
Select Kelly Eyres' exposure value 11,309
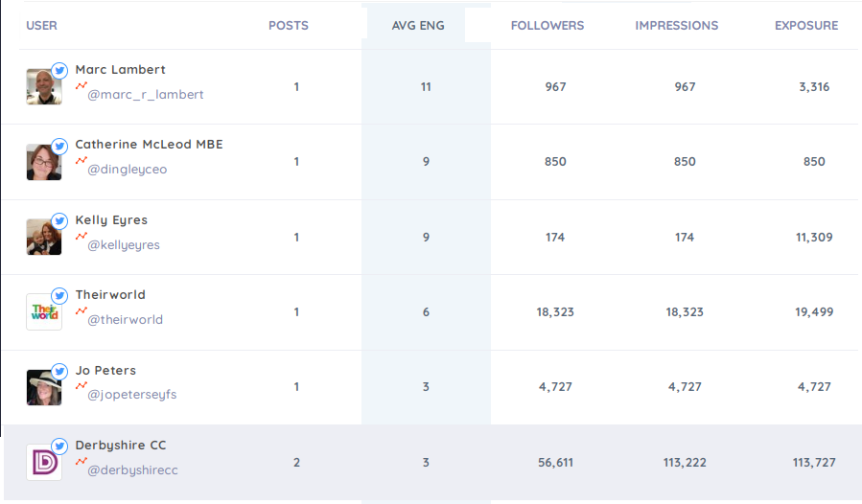(x=814, y=238)
